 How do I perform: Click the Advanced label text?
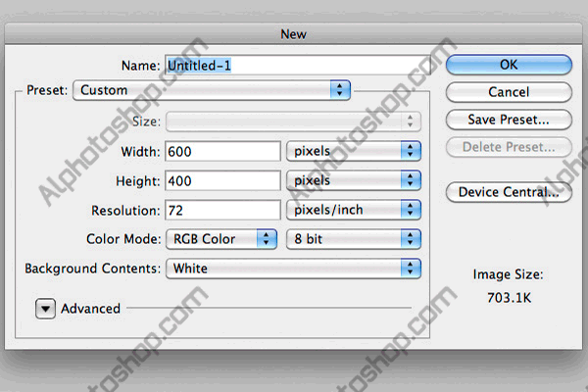[91, 309]
